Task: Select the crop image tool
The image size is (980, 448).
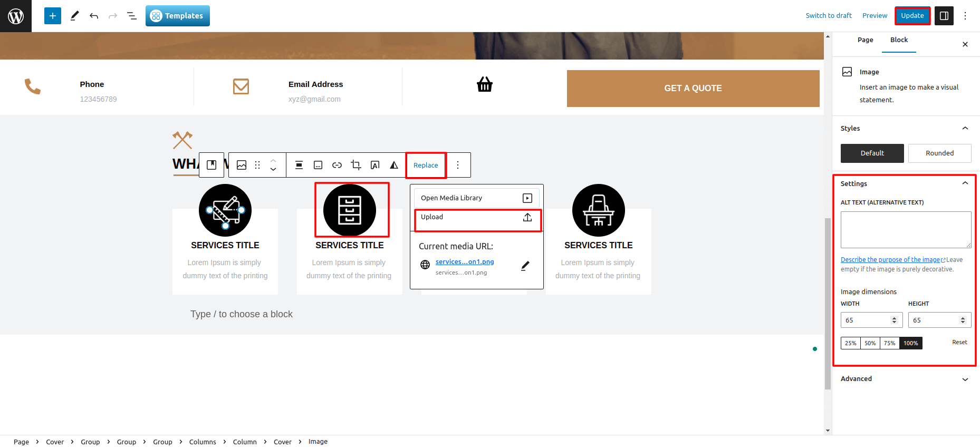Action: (356, 165)
